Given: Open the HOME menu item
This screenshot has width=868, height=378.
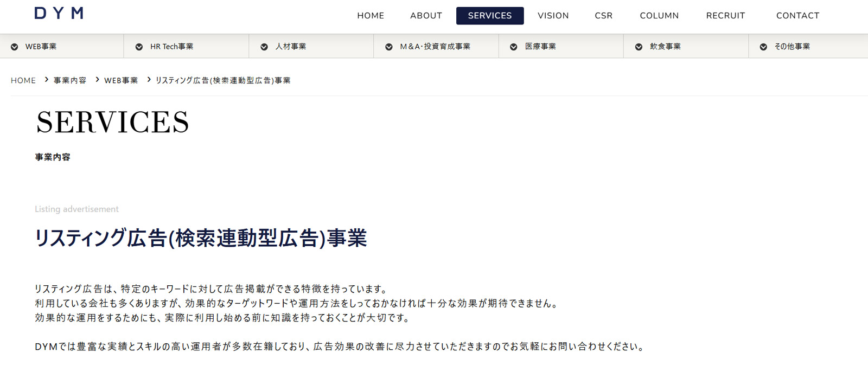Looking at the screenshot, I should point(371,16).
